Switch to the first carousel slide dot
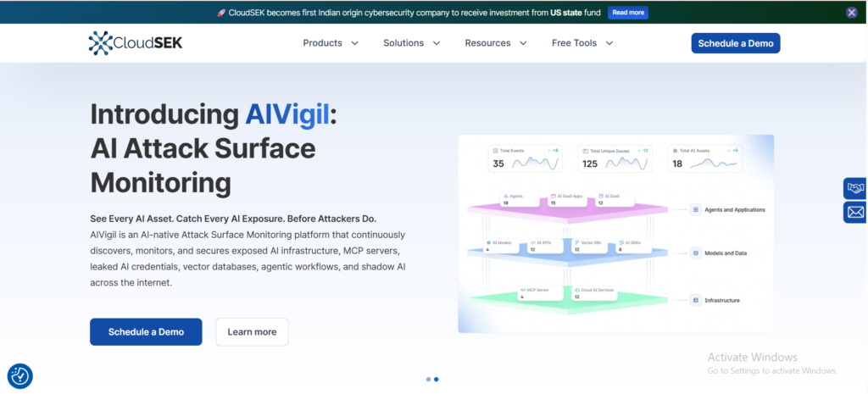This screenshot has height=394, width=868. [x=428, y=380]
